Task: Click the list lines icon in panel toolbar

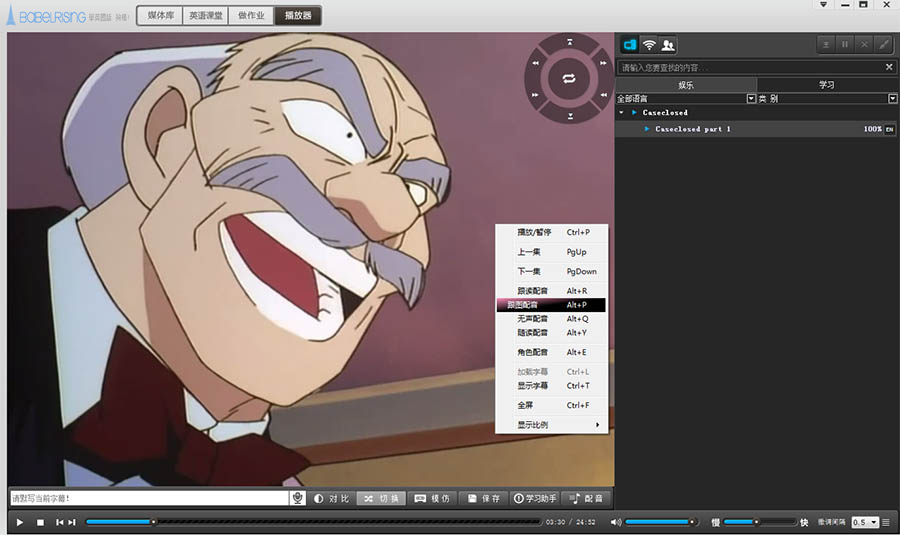Action: tap(826, 44)
